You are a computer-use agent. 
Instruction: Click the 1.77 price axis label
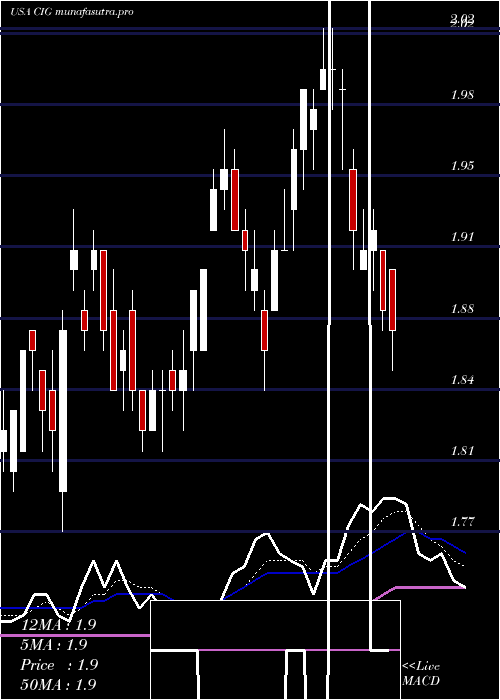(462, 521)
